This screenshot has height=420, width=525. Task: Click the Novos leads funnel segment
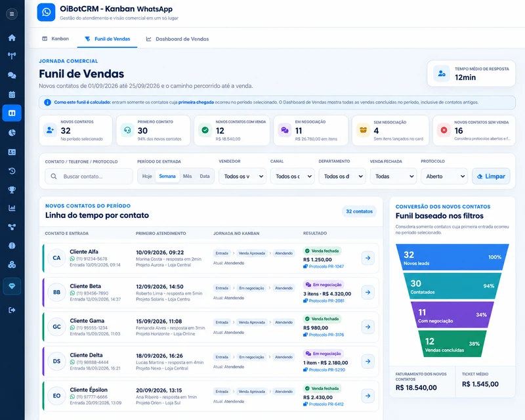click(452, 257)
